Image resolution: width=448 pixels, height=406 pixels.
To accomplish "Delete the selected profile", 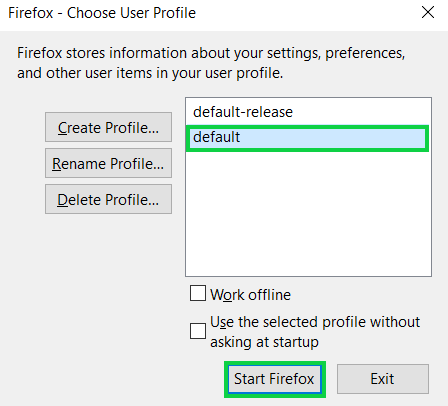I will pos(108,199).
